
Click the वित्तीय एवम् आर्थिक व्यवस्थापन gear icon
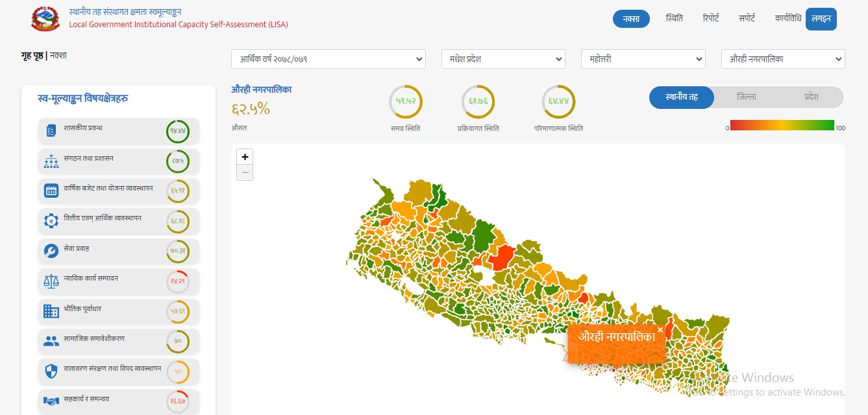(x=51, y=221)
